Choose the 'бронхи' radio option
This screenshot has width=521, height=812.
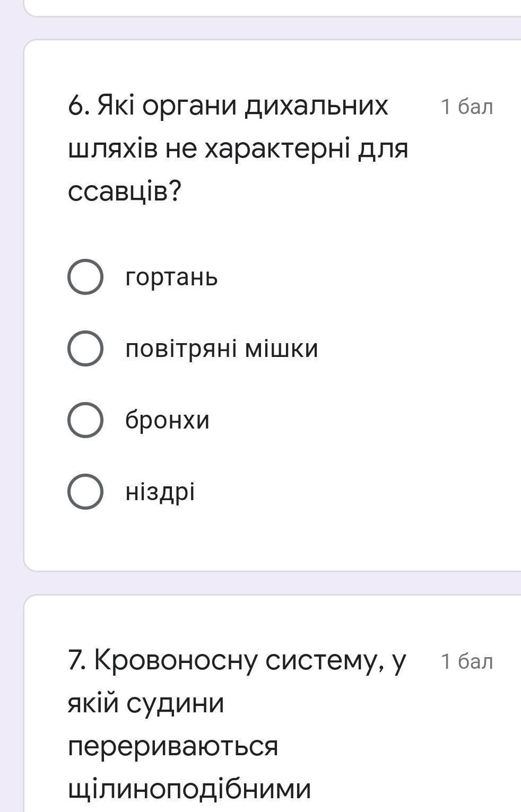[85, 420]
